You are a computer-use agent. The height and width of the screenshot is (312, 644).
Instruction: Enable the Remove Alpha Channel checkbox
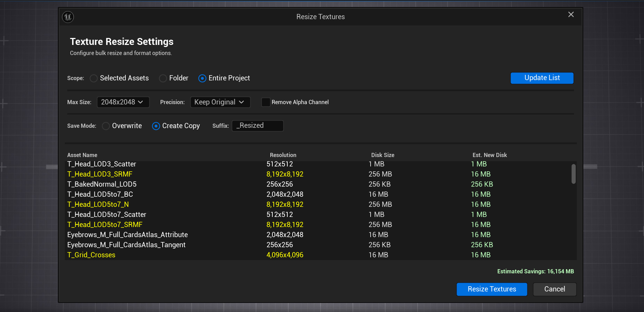pyautogui.click(x=266, y=102)
